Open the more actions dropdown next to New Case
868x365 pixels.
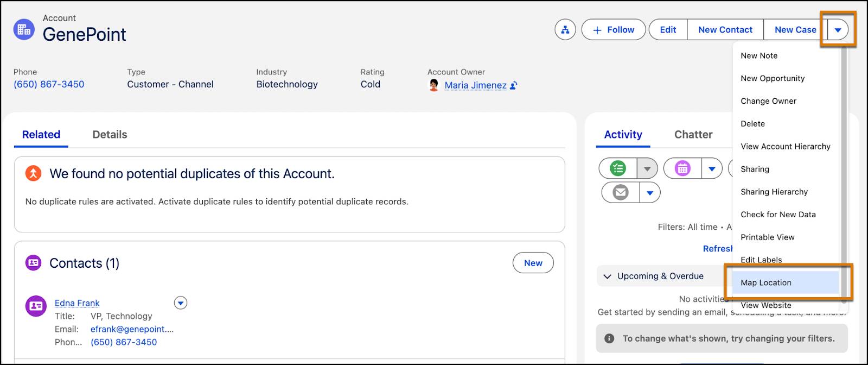tap(838, 30)
